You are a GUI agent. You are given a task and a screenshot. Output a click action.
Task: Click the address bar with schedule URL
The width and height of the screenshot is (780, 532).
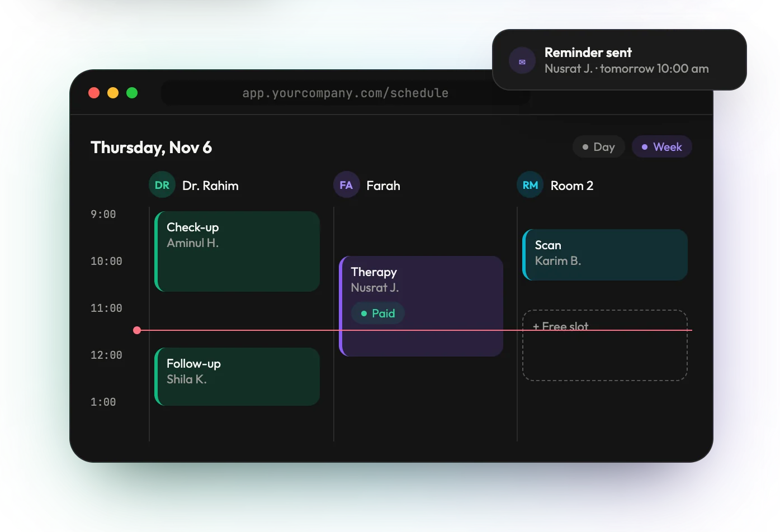click(x=346, y=93)
